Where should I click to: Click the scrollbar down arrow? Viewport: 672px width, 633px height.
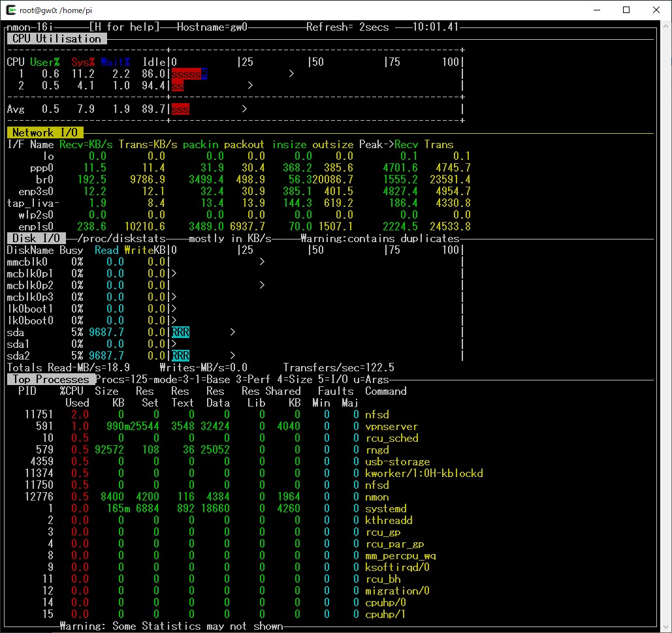click(666, 627)
